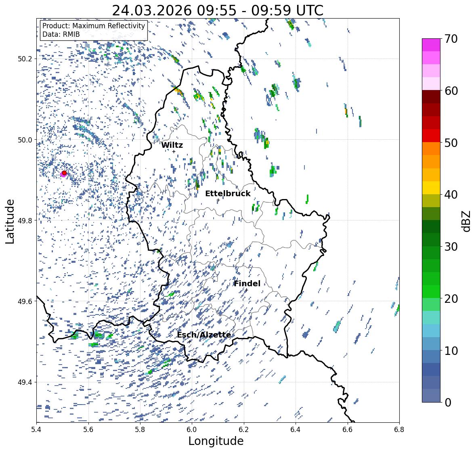Click the latitude tick label 50.0
Image resolution: width=476 pixels, height=451 pixels.
coord(25,140)
